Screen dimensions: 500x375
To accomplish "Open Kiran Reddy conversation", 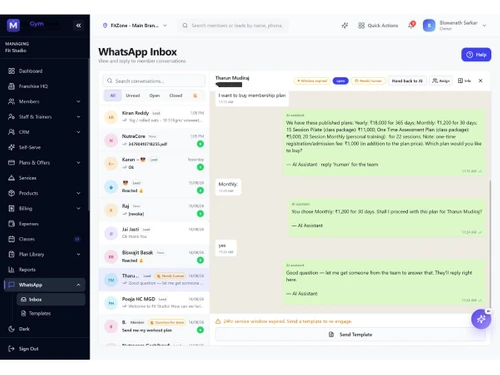I will click(154, 117).
